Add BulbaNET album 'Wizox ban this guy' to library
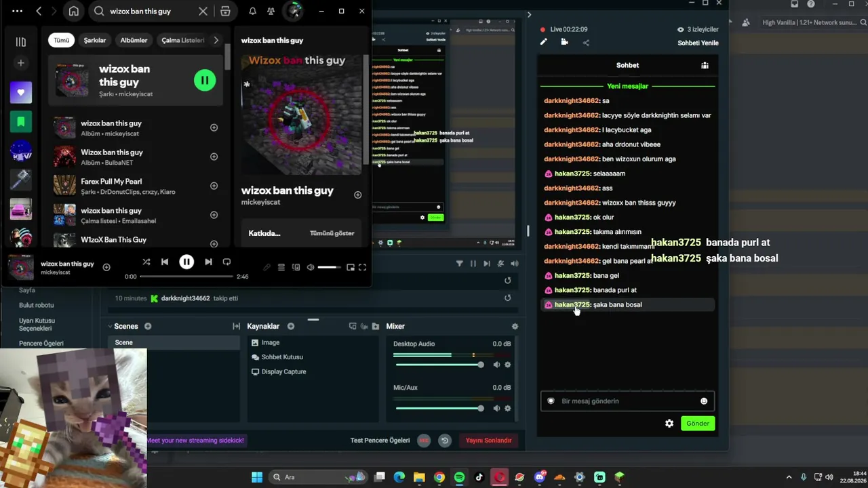Image resolution: width=868 pixels, height=488 pixels. click(214, 157)
